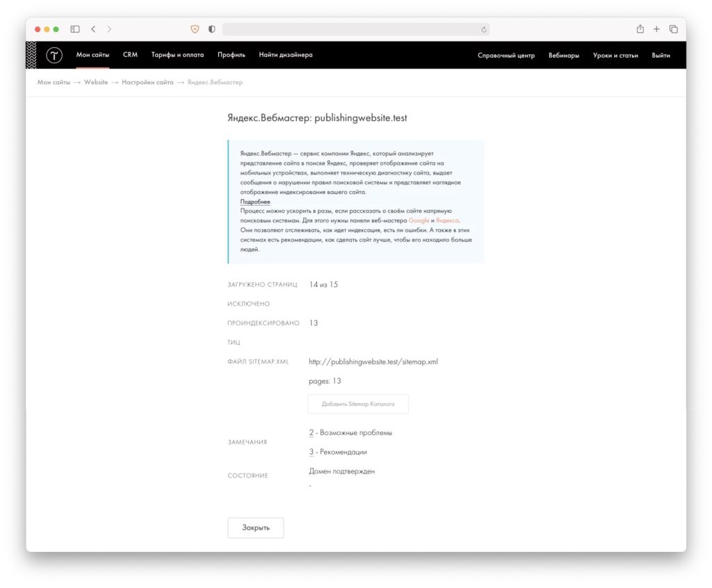Click the ФАЙЛ SITEMAP.XML label

tap(258, 362)
